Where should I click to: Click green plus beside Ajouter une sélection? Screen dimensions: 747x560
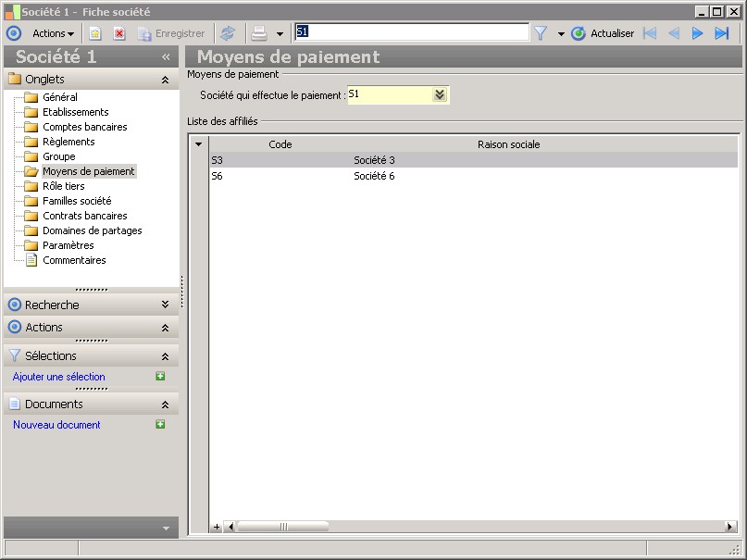[x=160, y=376]
